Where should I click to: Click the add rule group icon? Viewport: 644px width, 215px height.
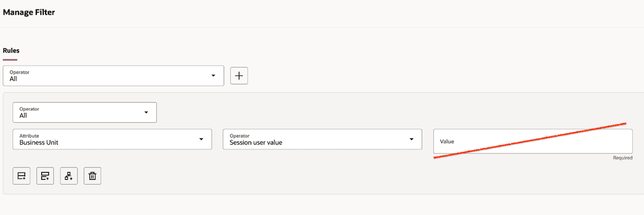45,176
